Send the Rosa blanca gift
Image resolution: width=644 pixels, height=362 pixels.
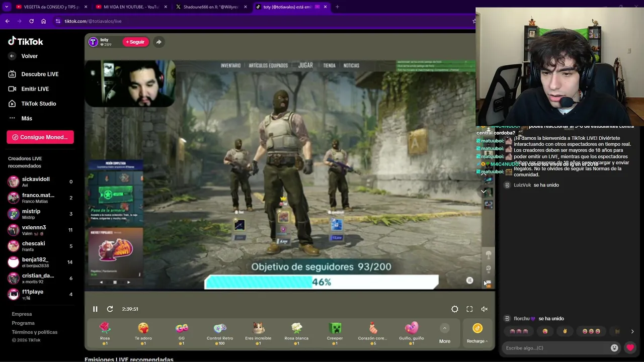pyautogui.click(x=296, y=334)
